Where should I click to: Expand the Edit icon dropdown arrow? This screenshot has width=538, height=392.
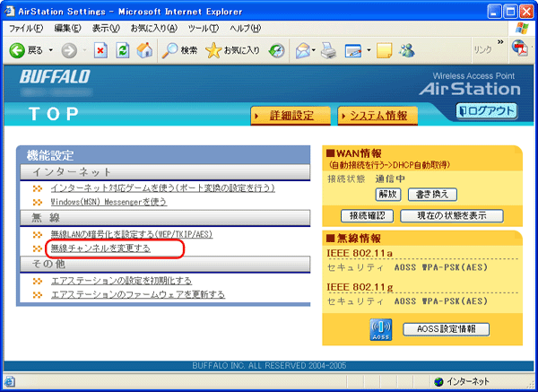click(369, 50)
